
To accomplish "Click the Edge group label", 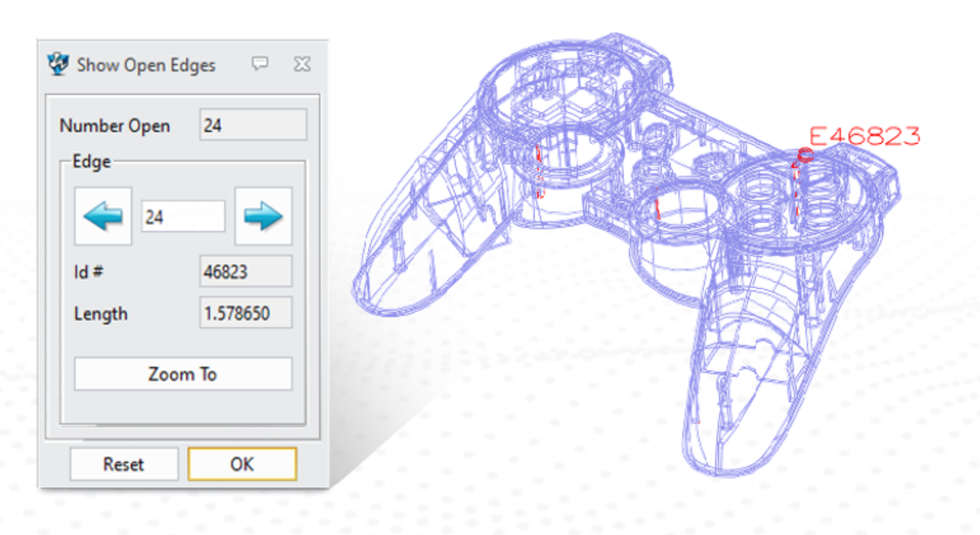I will coord(92,161).
